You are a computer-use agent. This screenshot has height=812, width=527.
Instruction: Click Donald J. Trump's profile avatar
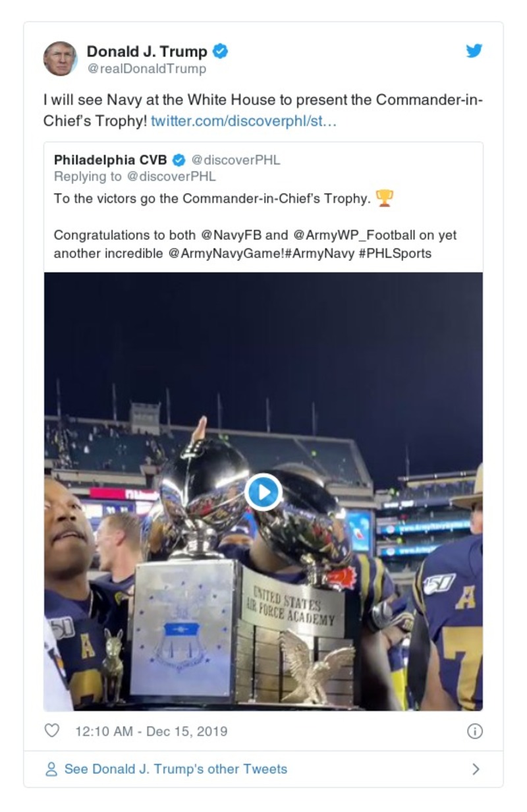[x=61, y=59]
